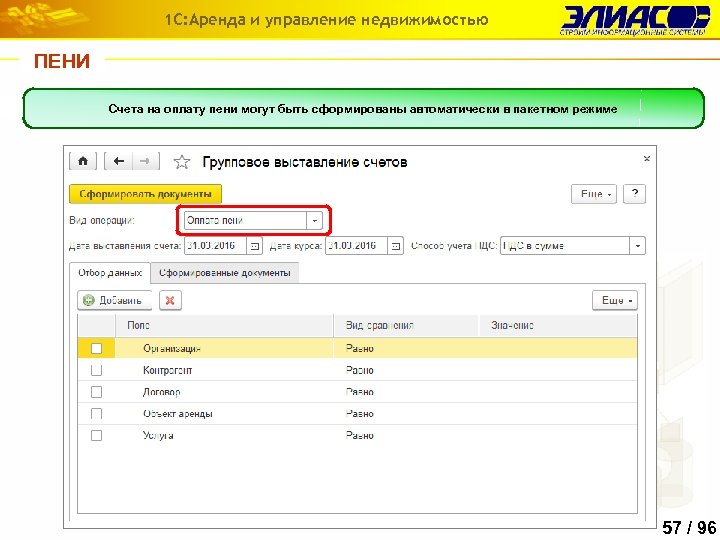Select the Договор row label

pos(162,392)
